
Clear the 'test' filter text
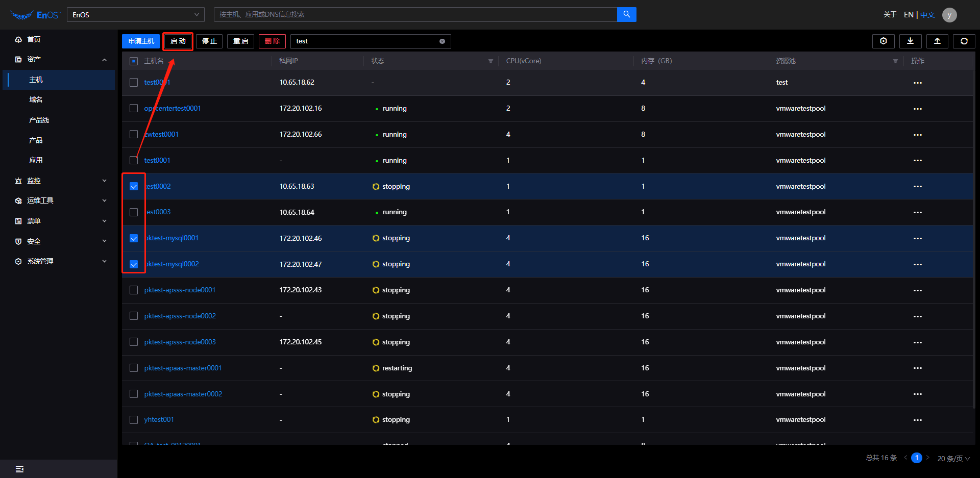pyautogui.click(x=442, y=41)
